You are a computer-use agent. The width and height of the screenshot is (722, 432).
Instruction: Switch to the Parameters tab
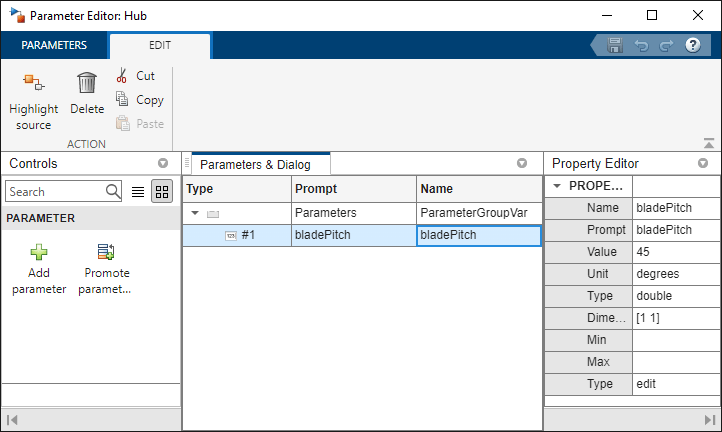point(54,46)
